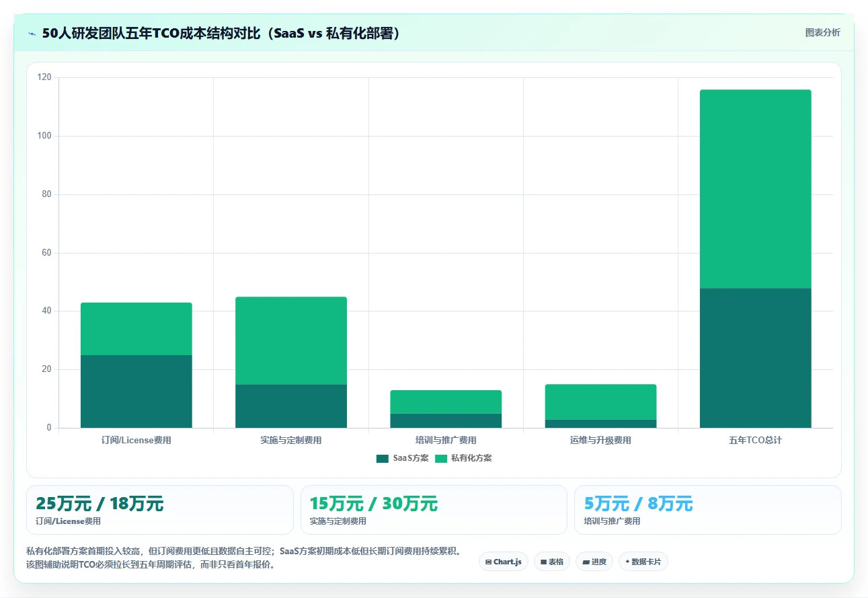The image size is (868, 598).
Task: Click the 实施与定制费用 axis label
Action: click(x=291, y=441)
